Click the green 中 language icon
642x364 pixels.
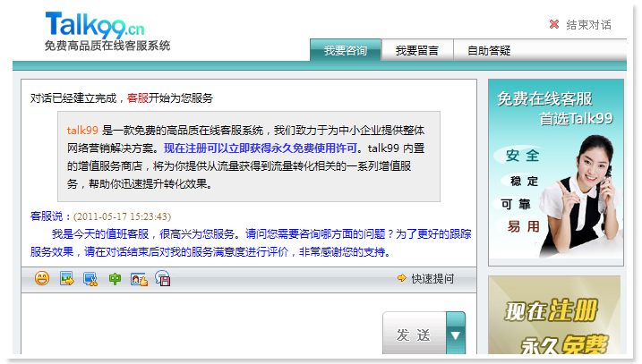tap(115, 279)
